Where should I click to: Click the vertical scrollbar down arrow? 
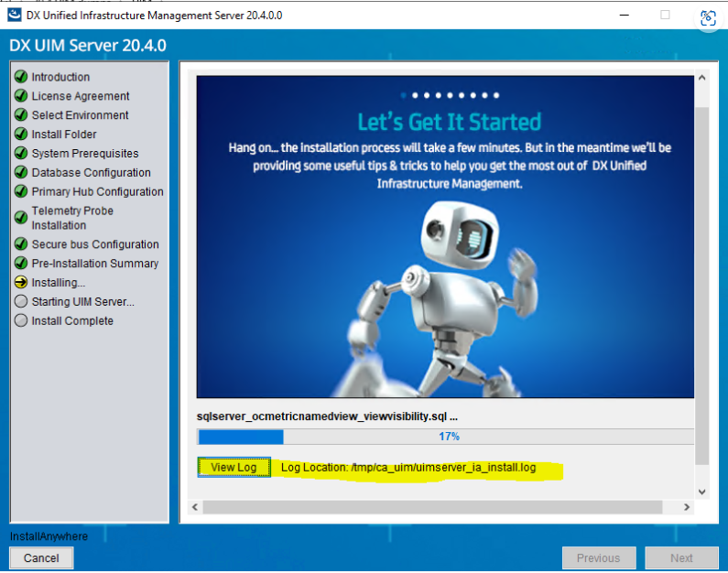pyautogui.click(x=702, y=492)
